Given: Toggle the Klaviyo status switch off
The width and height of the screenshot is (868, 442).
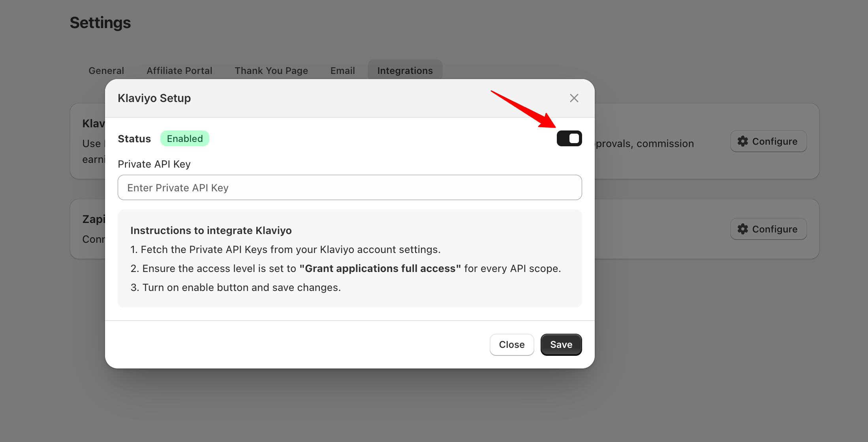Looking at the screenshot, I should [569, 138].
